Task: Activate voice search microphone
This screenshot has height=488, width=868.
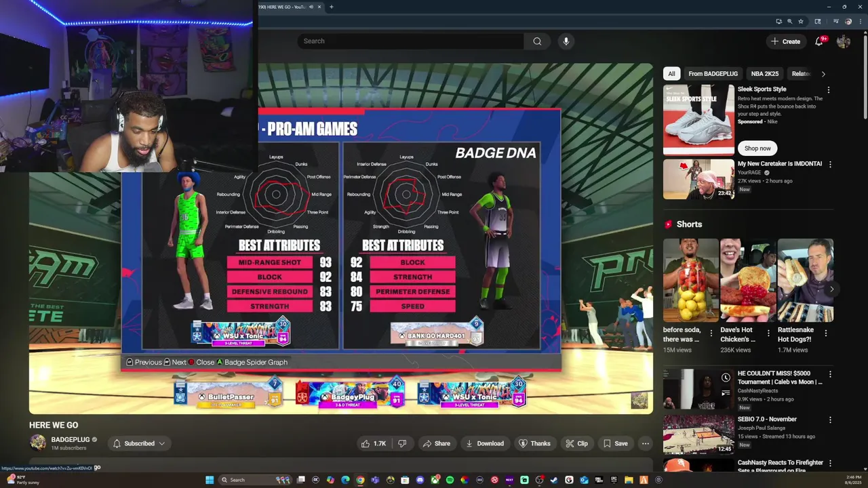Action: [566, 41]
